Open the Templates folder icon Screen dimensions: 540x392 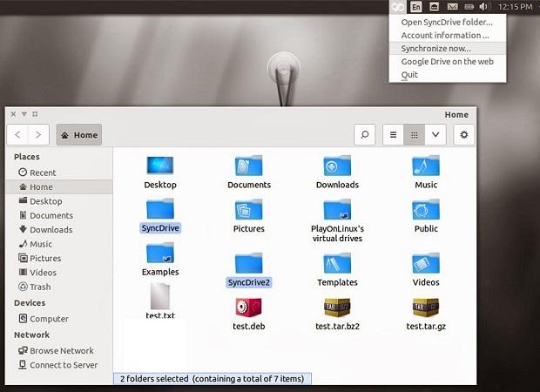(x=337, y=263)
